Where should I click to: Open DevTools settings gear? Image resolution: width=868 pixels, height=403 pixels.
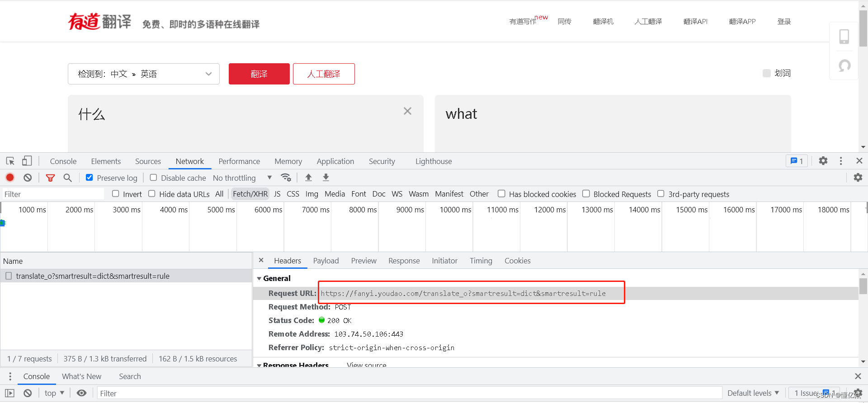(x=823, y=161)
